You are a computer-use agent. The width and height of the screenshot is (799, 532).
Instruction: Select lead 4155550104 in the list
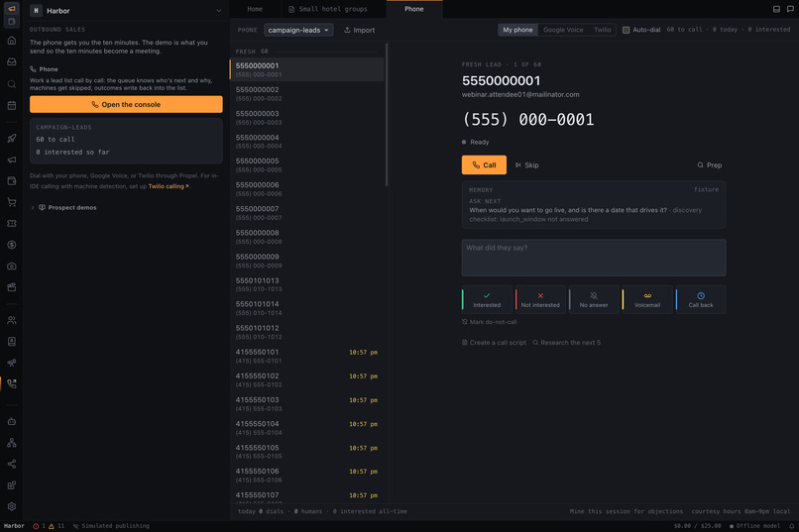[307, 428]
